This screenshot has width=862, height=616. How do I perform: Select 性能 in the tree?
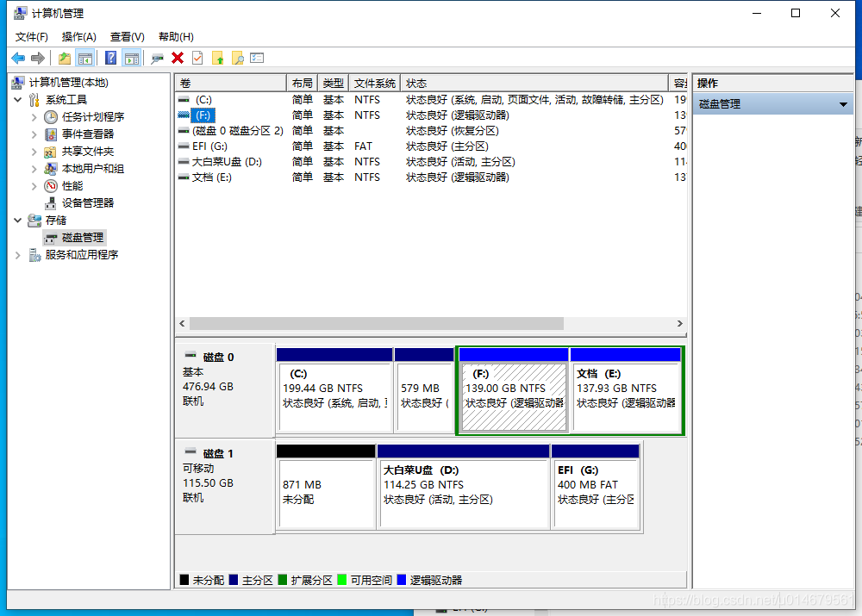pyautogui.click(x=72, y=186)
